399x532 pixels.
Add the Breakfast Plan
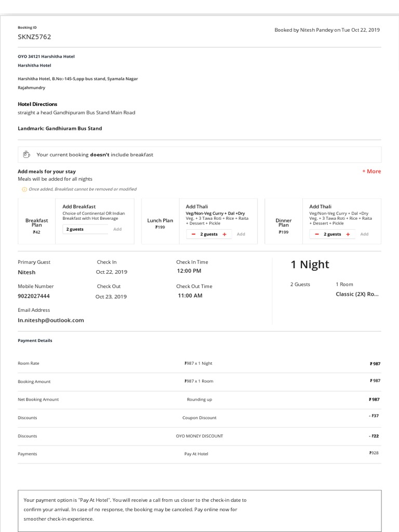117,229
